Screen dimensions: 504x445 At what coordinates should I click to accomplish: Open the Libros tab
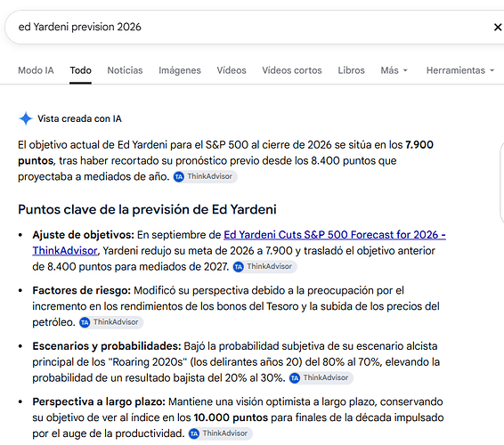pos(352,70)
